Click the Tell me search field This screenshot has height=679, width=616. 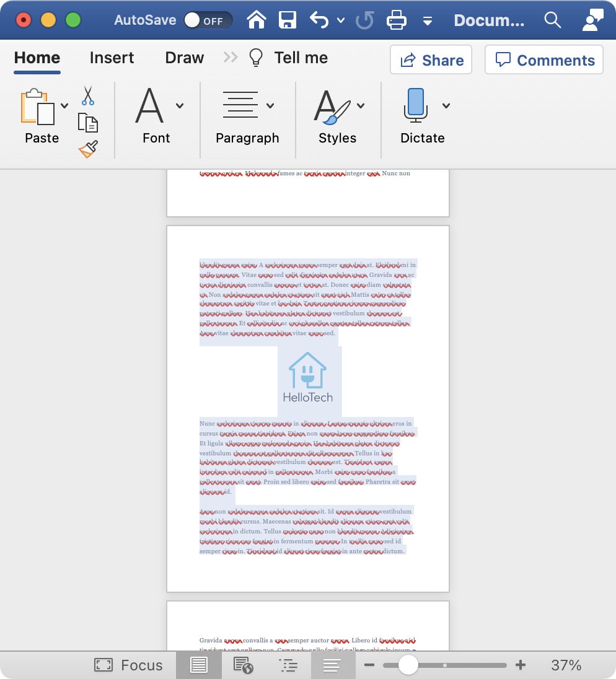tap(301, 58)
